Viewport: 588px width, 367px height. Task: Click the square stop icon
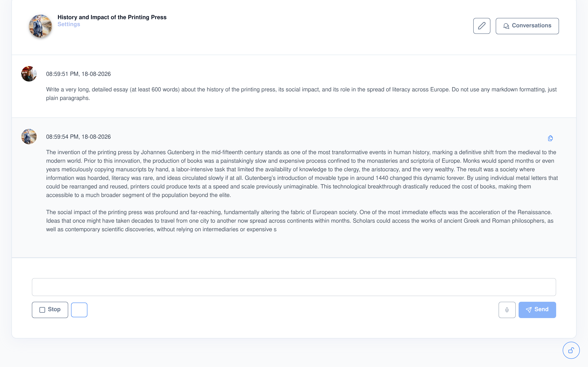(42, 310)
